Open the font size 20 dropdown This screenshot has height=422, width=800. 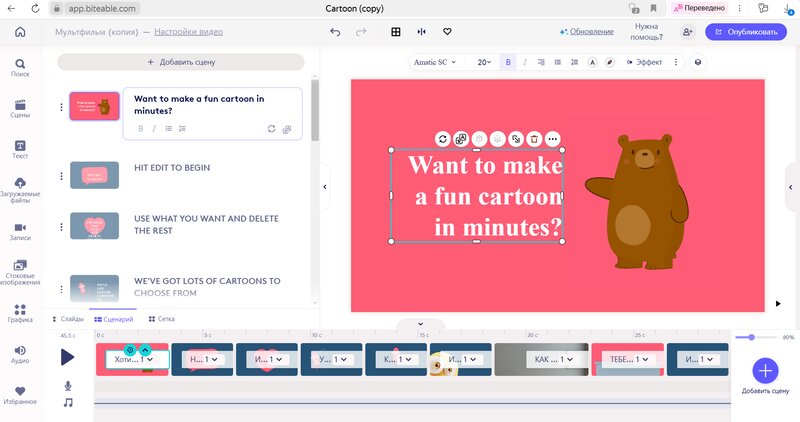485,62
